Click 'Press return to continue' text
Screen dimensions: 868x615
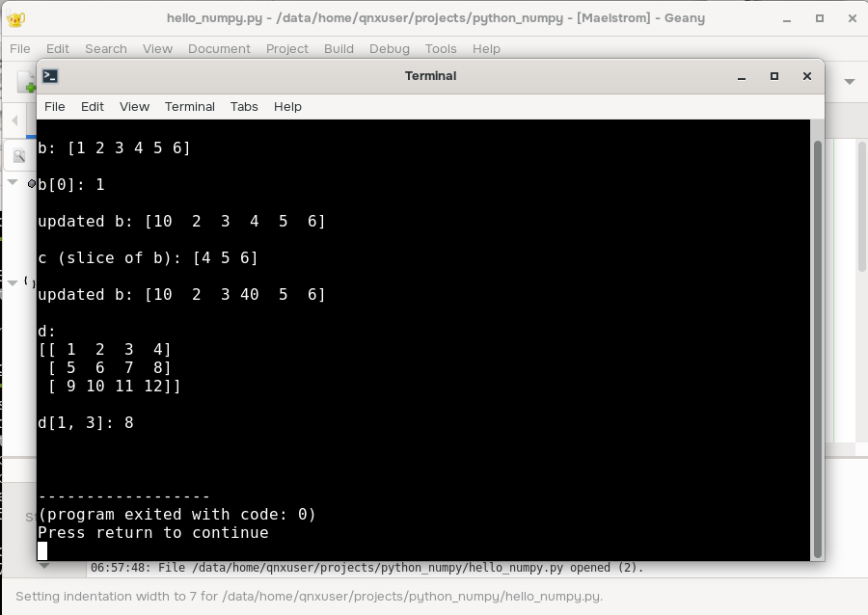tap(153, 533)
